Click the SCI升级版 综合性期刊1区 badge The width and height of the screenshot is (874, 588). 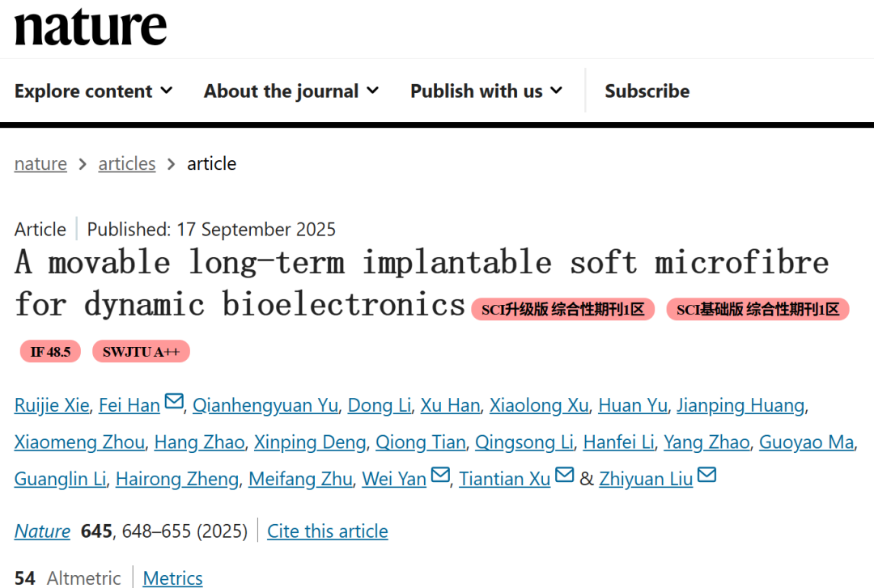[562, 309]
